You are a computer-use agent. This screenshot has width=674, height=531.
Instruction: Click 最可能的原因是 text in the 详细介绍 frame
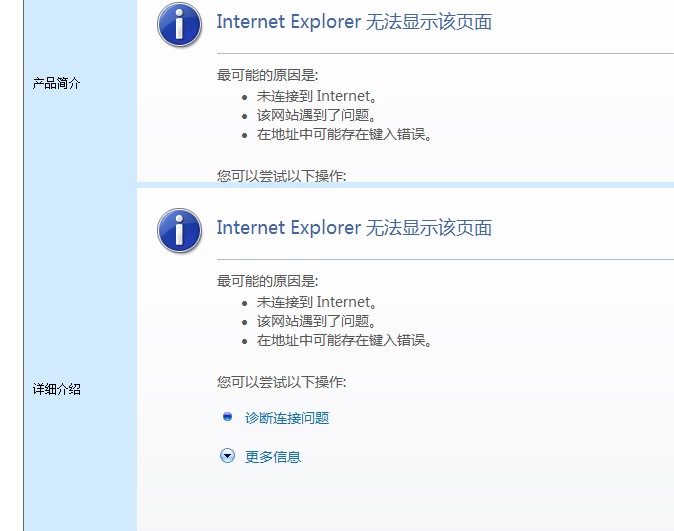[267, 282]
